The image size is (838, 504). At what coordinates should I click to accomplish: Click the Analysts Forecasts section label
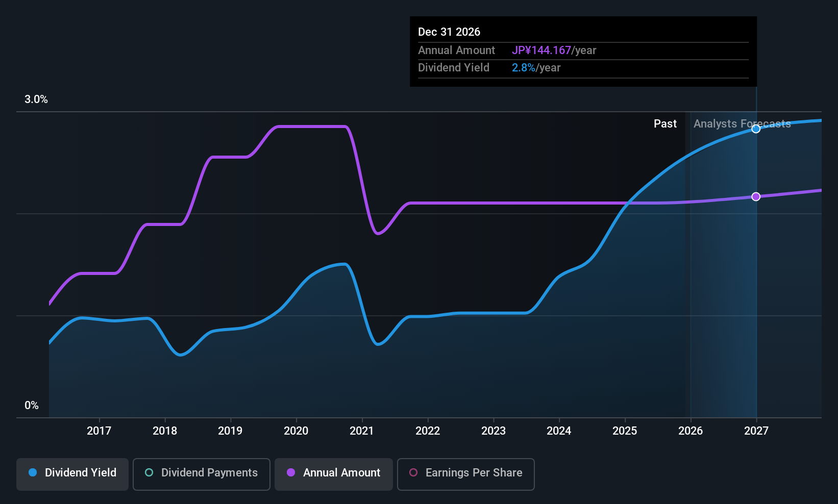point(742,124)
